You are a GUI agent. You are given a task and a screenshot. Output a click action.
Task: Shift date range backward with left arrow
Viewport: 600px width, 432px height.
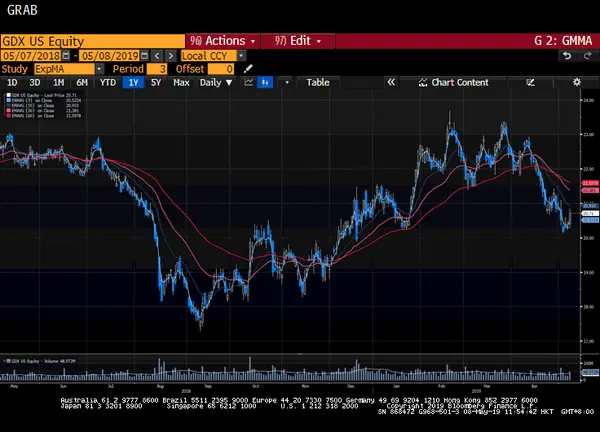[157, 56]
